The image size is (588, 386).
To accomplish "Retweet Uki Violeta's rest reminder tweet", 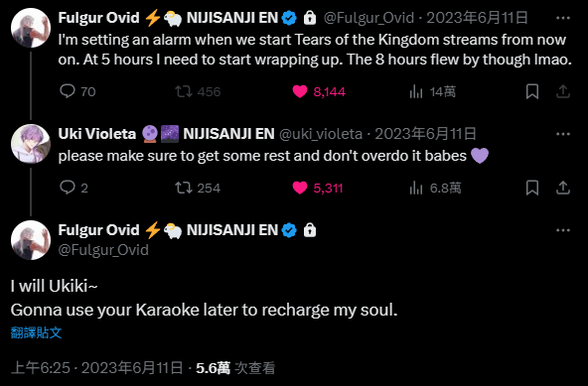I will (198, 188).
